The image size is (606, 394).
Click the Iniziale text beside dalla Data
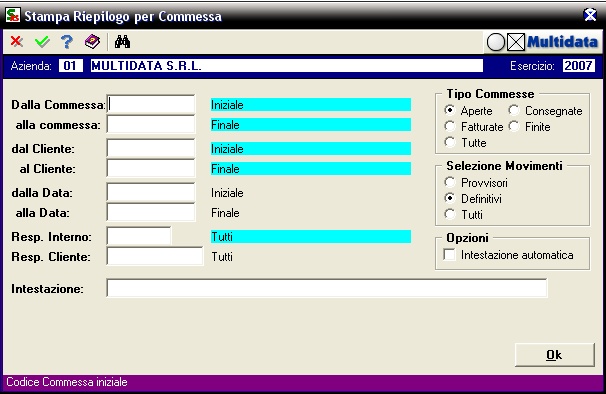[227, 193]
